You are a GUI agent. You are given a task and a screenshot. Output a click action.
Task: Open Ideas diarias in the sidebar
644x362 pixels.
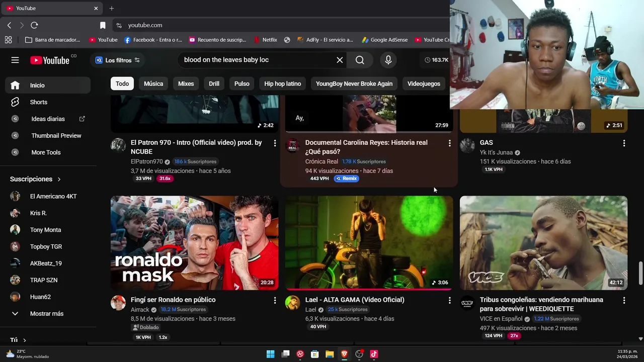coord(48,119)
